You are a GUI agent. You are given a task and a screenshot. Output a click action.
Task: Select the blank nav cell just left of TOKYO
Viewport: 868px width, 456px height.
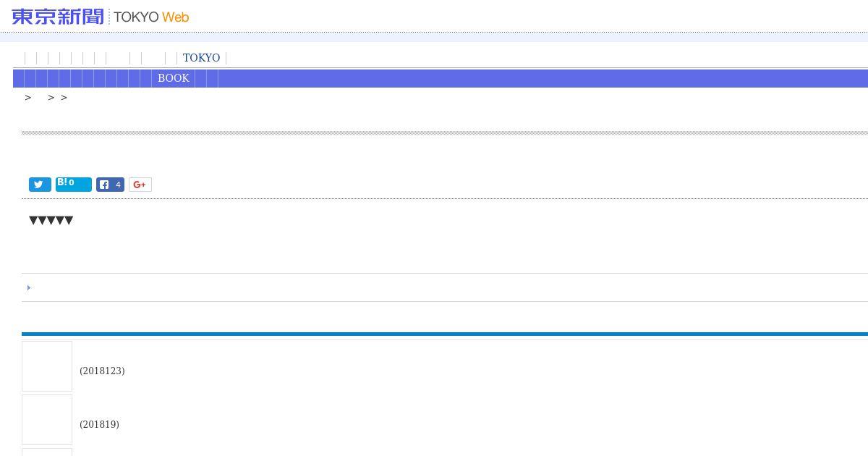click(x=171, y=58)
